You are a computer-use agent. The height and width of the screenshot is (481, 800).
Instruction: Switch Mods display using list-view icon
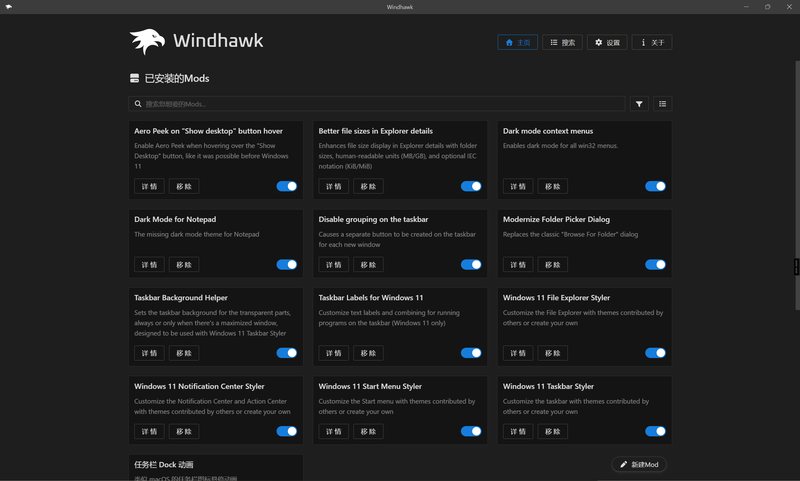click(662, 104)
